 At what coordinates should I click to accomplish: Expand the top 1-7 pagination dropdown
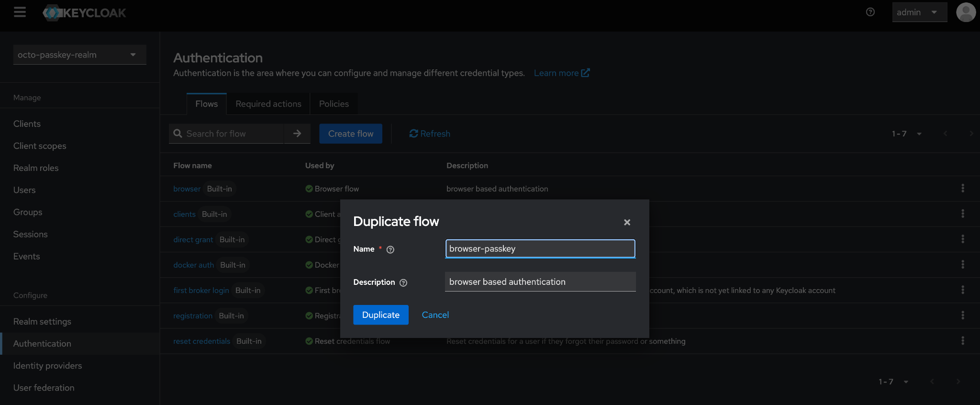(x=906, y=134)
